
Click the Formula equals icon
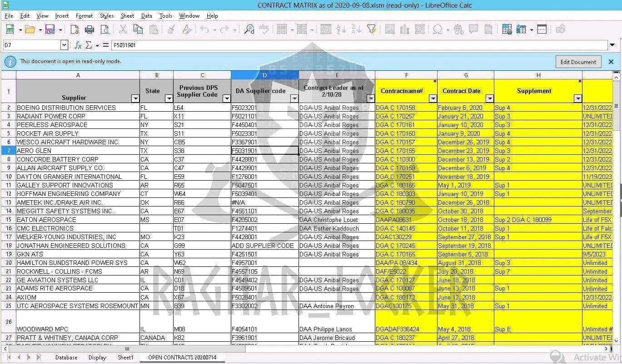[106, 45]
